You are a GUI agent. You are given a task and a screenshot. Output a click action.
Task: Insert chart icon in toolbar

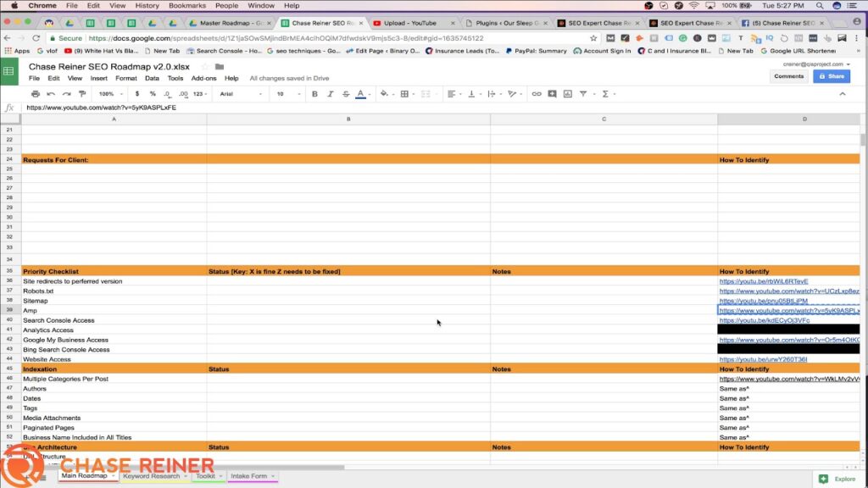567,94
